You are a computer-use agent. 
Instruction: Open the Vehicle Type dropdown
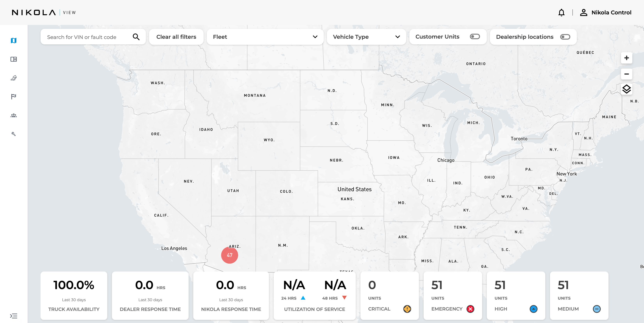point(366,37)
